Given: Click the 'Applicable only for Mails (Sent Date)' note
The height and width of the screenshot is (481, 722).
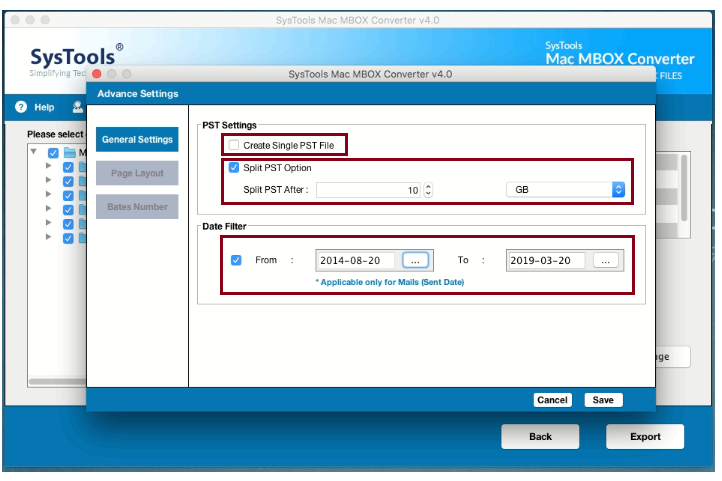Looking at the screenshot, I should (x=390, y=282).
